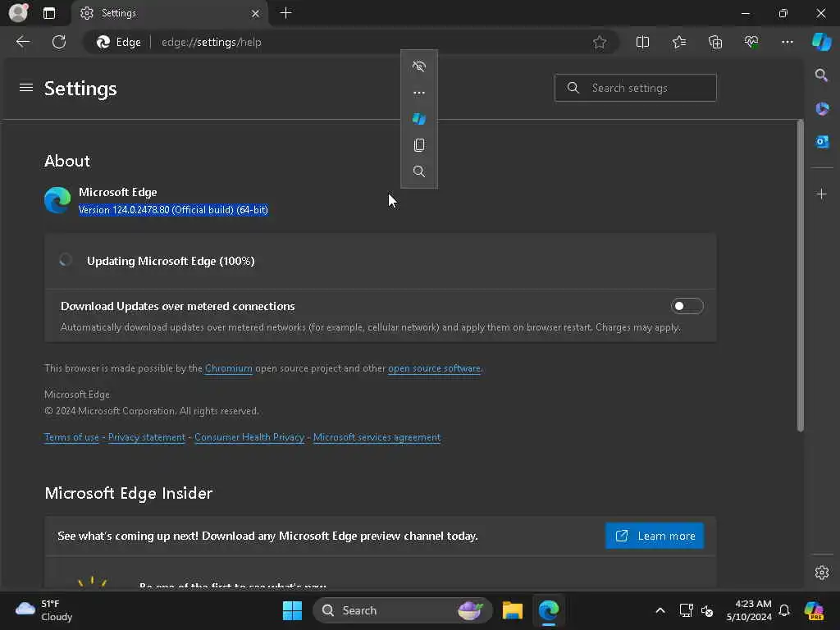Add this page to favorites
This screenshot has height=630, width=840.
(600, 43)
